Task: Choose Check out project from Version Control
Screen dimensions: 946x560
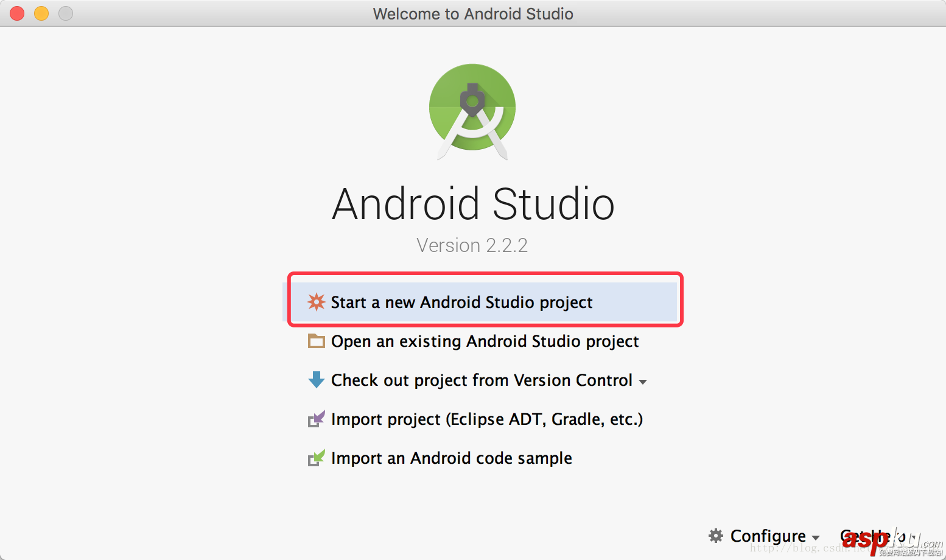Action: [481, 380]
